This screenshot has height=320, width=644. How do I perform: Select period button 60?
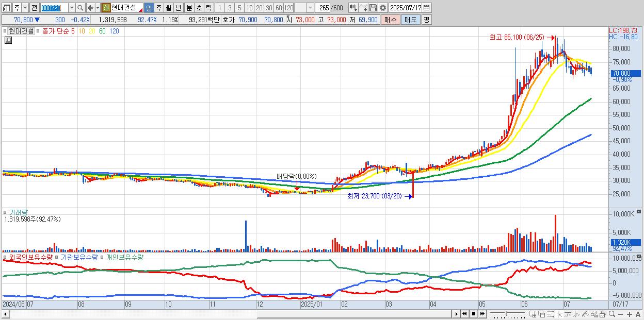(x=279, y=8)
